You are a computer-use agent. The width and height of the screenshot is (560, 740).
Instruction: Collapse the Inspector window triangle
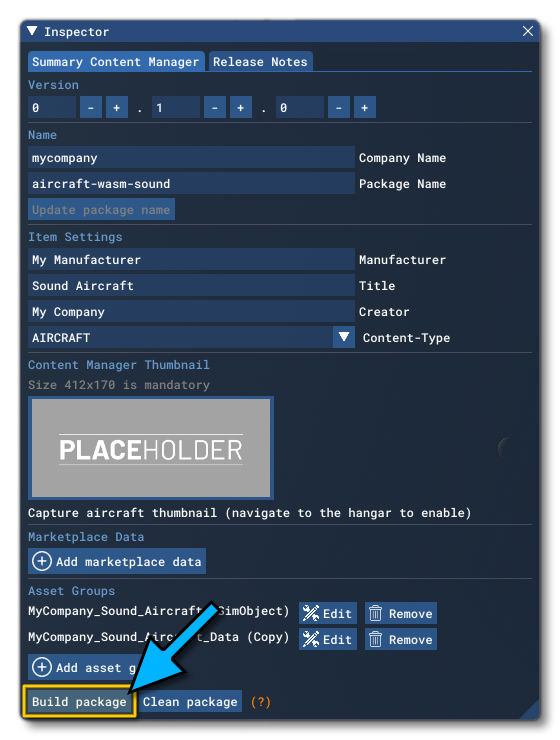coord(32,31)
